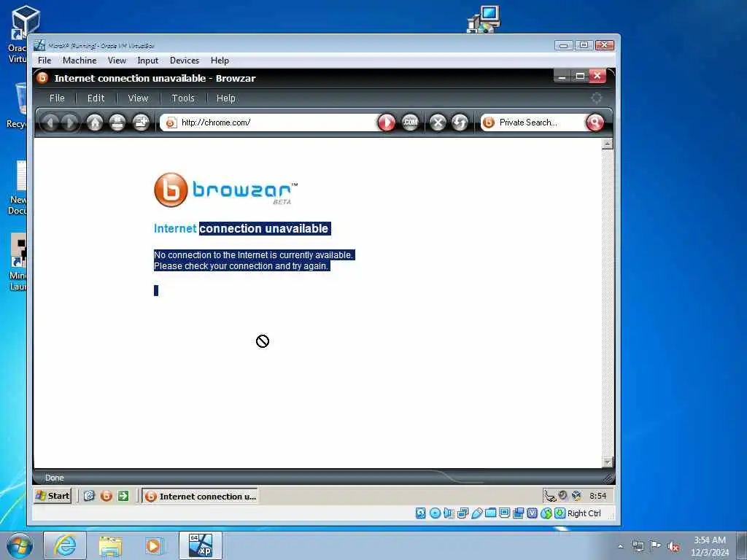Image resolution: width=747 pixels, height=560 pixels.
Task: Go forward with Browzar's forward arrow
Action: (x=70, y=122)
